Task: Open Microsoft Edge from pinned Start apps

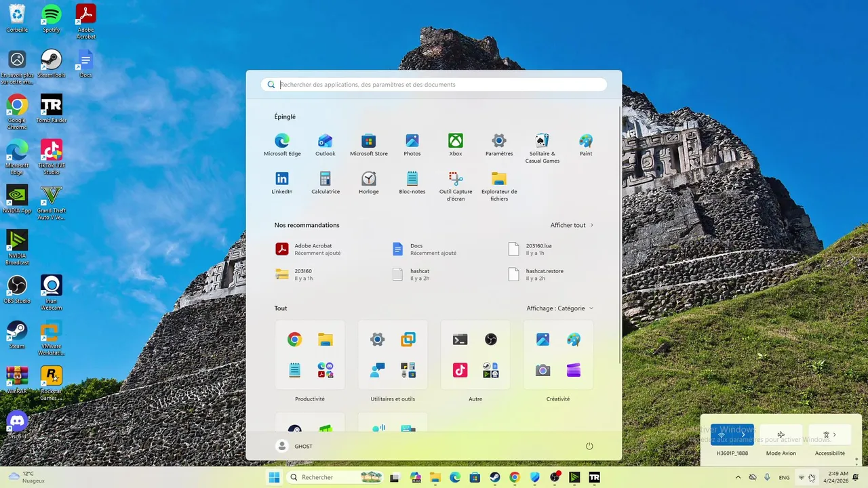Action: tap(282, 145)
